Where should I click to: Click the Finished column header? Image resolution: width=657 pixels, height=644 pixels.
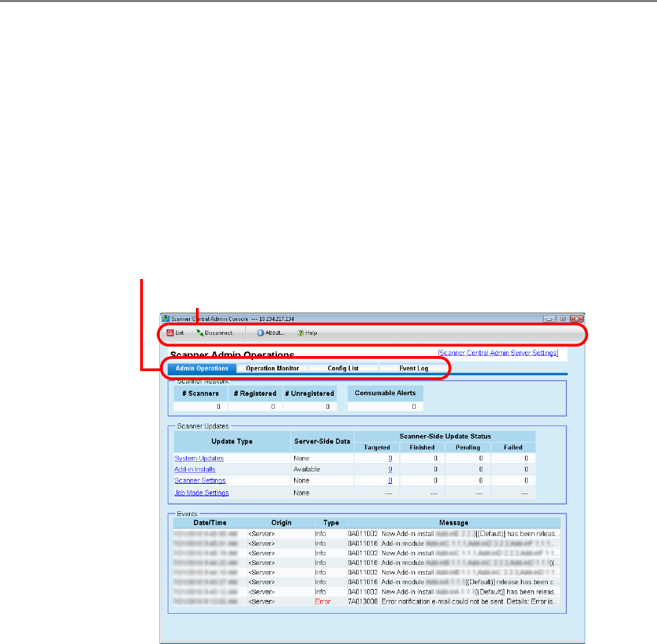422,447
